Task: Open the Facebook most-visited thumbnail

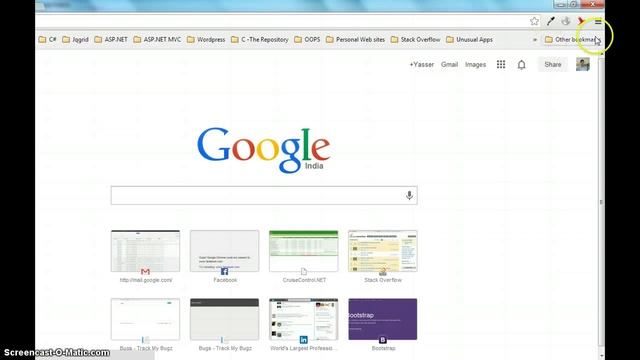Action: click(224, 251)
